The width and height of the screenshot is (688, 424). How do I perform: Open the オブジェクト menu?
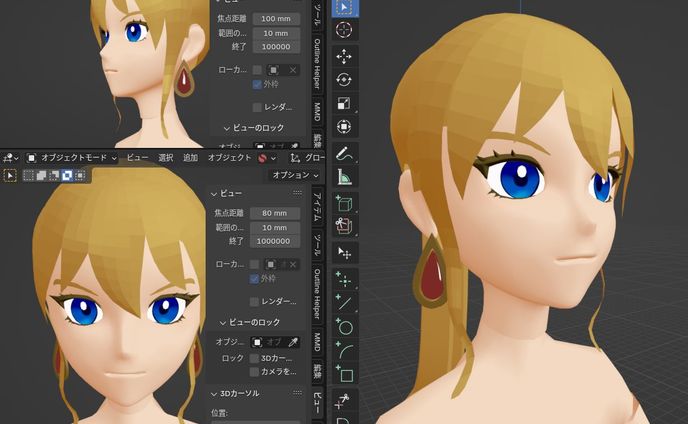[x=229, y=158]
